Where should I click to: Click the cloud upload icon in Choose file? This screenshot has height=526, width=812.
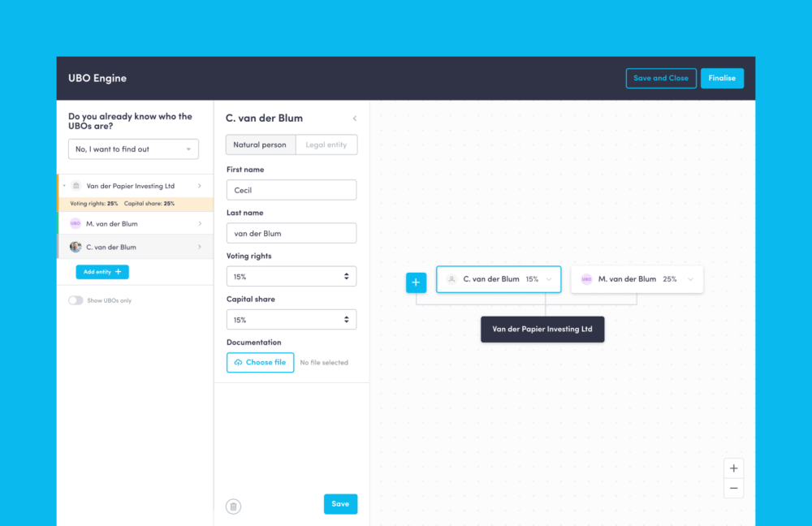(238, 362)
